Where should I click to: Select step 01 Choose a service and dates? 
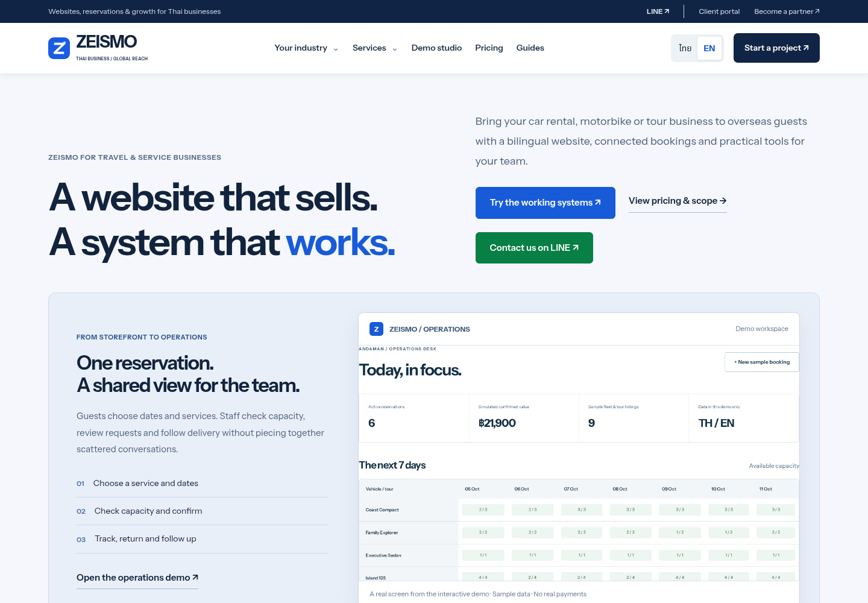click(202, 484)
